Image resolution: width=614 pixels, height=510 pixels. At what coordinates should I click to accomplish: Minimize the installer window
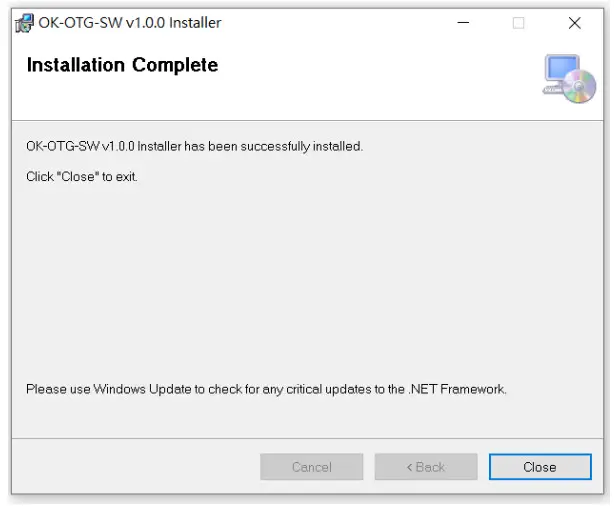point(463,23)
